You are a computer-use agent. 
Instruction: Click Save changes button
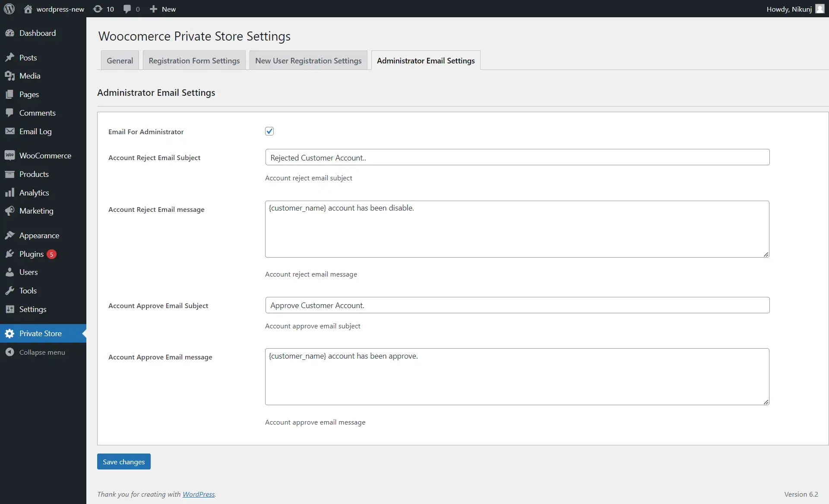tap(124, 461)
